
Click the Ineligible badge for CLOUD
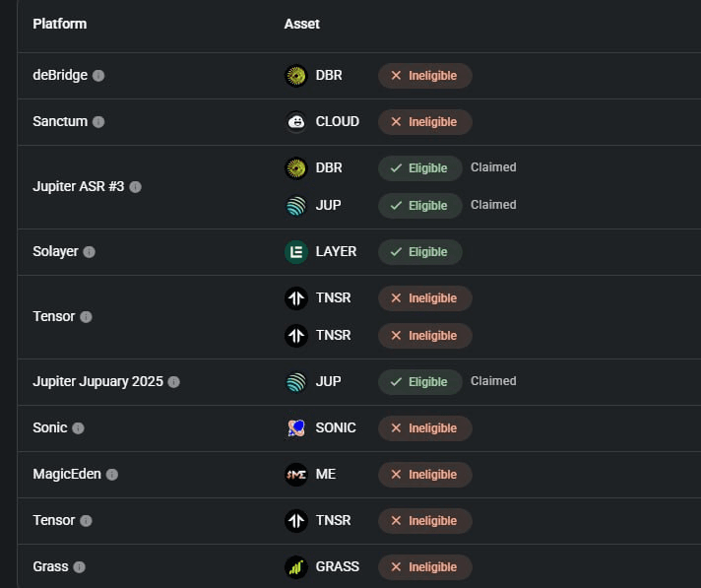click(424, 121)
